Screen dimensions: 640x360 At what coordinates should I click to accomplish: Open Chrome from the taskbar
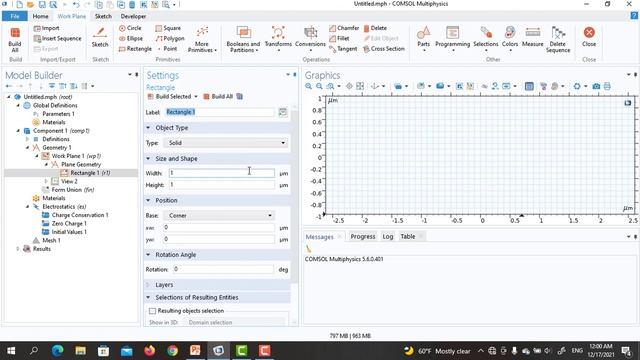tap(173, 351)
